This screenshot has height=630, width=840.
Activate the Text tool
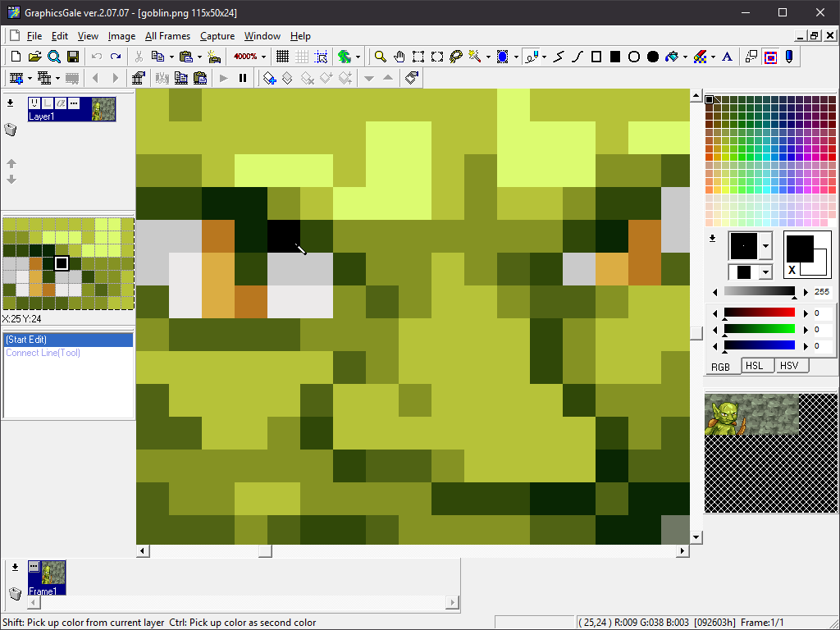click(x=727, y=57)
